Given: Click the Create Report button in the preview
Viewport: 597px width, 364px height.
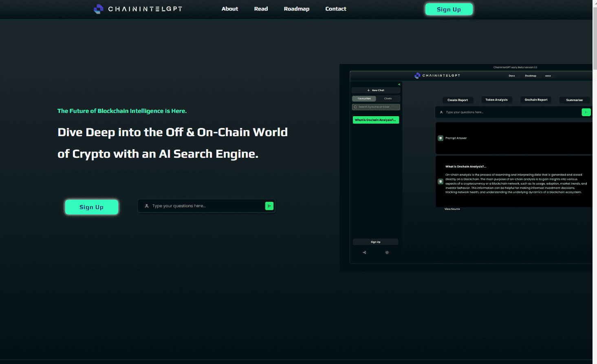Looking at the screenshot, I should [458, 100].
